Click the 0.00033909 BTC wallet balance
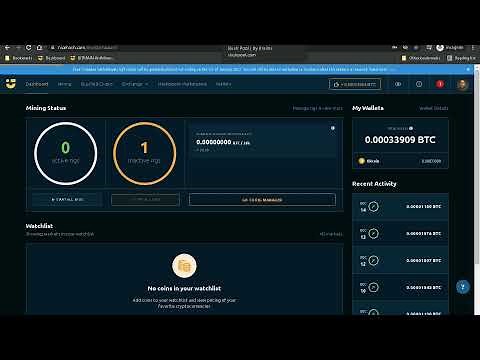The height and width of the screenshot is (360, 480). (x=400, y=140)
